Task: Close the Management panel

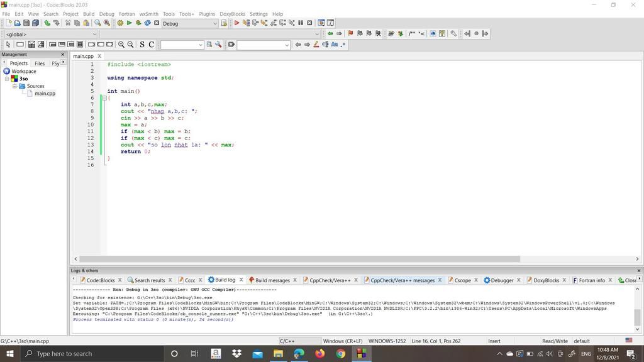Action: coord(63,54)
